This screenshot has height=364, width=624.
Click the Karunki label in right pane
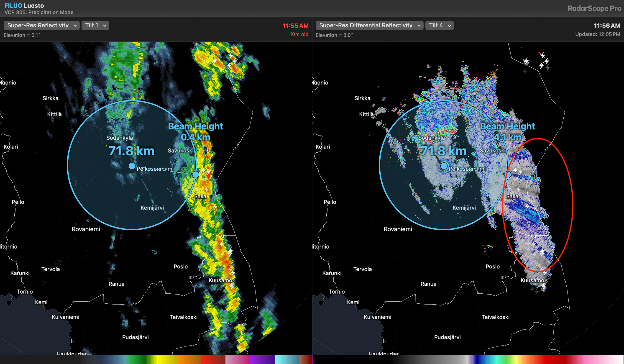[x=332, y=273]
